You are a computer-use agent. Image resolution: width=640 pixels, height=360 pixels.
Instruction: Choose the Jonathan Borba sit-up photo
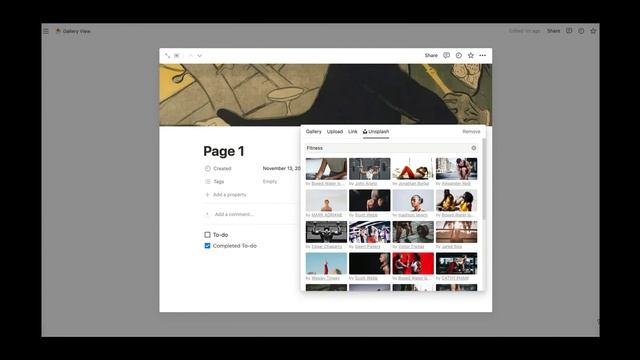click(413, 169)
